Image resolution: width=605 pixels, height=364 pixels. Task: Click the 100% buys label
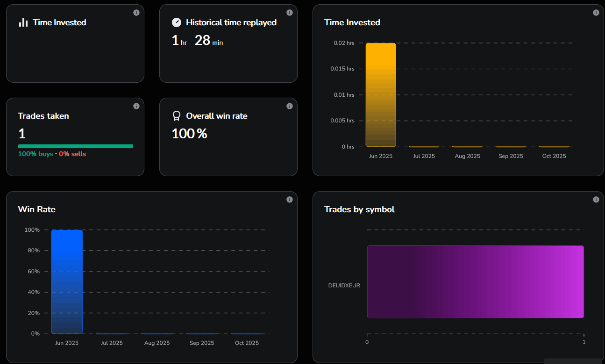[x=36, y=154]
